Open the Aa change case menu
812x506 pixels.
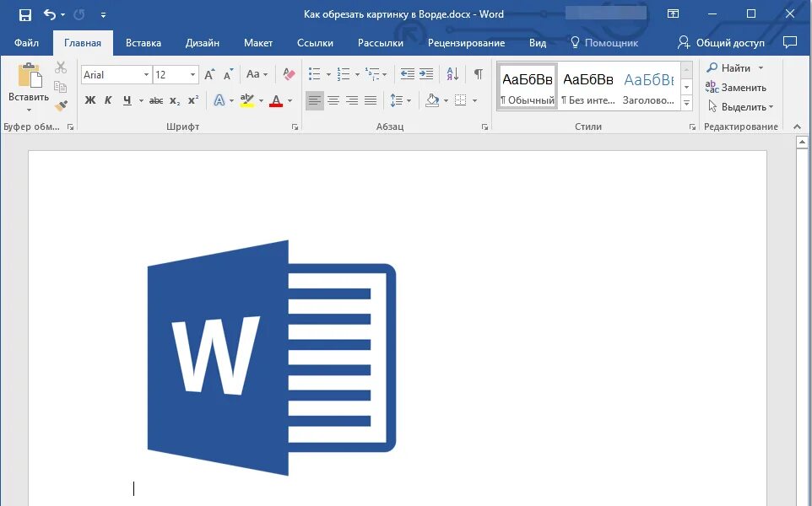point(257,74)
